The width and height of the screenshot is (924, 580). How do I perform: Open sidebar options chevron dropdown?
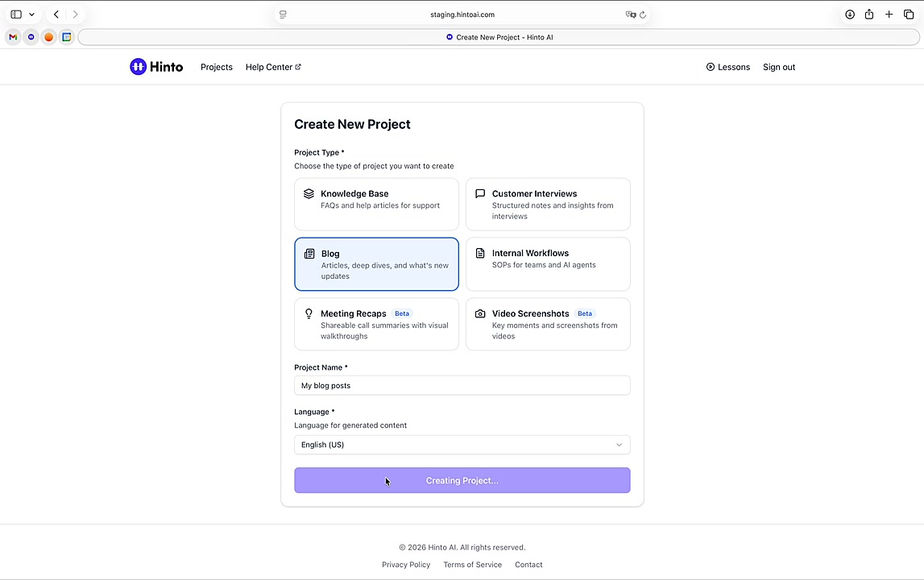[31, 14]
